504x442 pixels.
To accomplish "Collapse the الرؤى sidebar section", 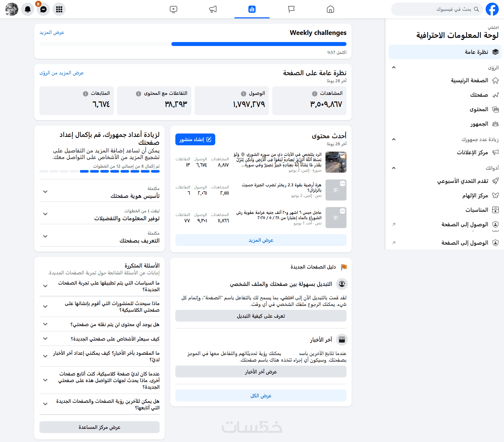I will coord(393,68).
